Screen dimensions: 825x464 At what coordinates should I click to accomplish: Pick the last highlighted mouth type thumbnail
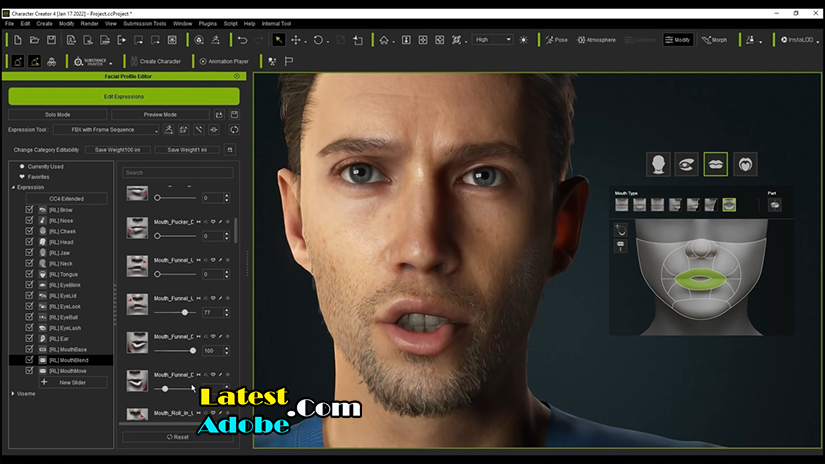(x=729, y=205)
